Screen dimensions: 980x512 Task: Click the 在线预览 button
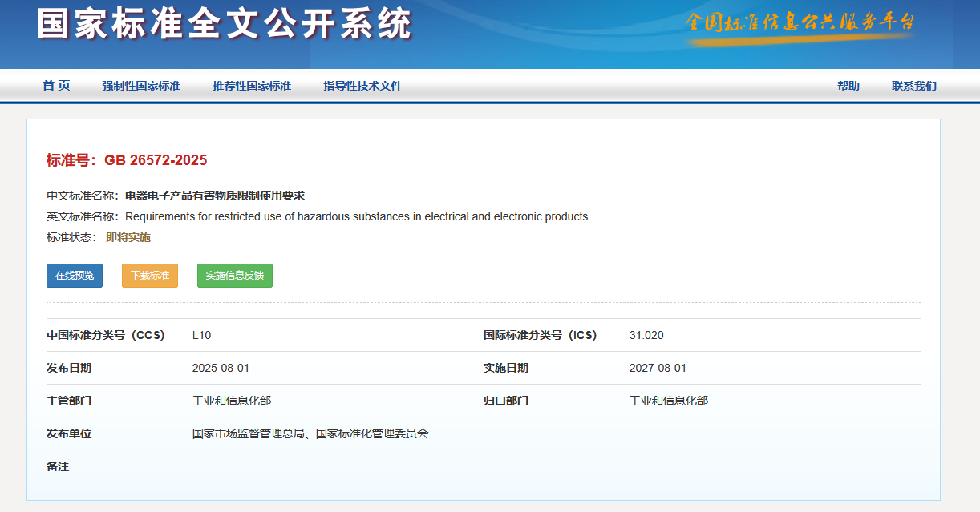[75, 276]
